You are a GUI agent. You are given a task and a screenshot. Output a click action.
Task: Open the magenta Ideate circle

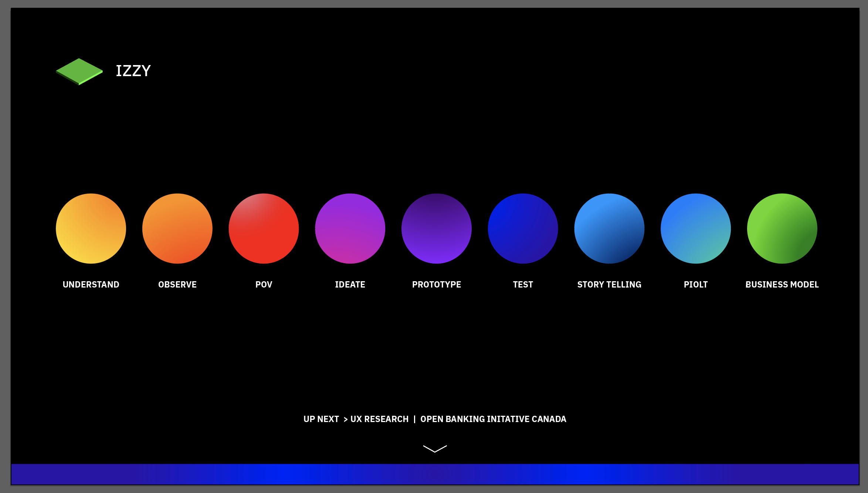click(350, 228)
